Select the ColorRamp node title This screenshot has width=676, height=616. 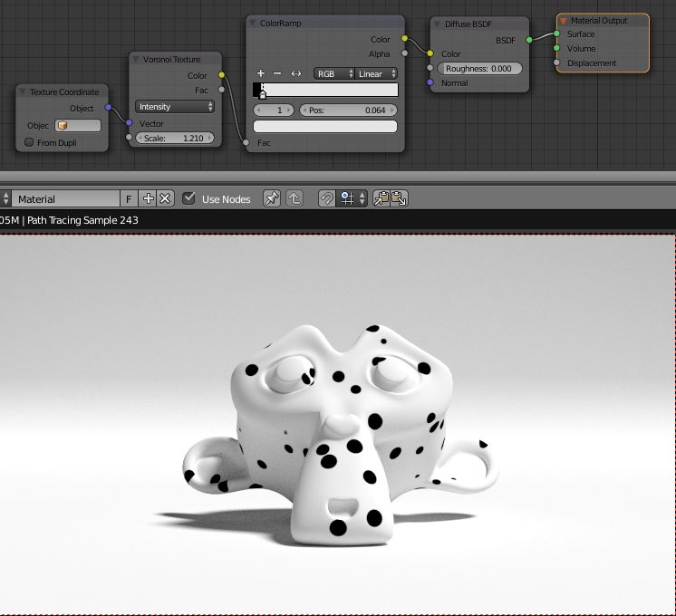pyautogui.click(x=281, y=24)
